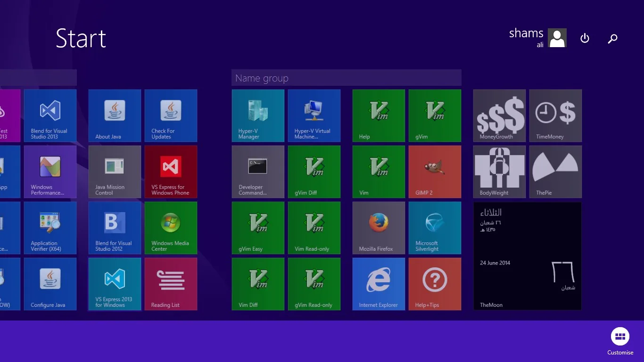Image resolution: width=644 pixels, height=362 pixels.
Task: Click the Customise button
Action: click(x=620, y=341)
